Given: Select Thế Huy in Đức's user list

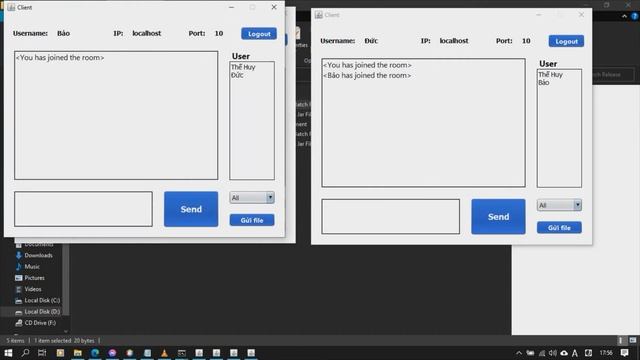Looking at the screenshot, I should click(x=551, y=75).
